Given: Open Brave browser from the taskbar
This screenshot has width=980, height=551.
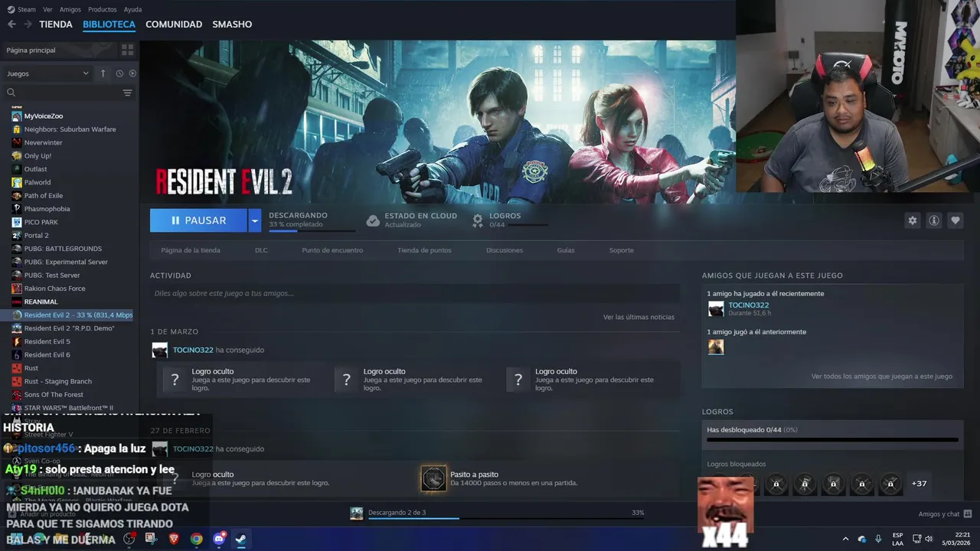Looking at the screenshot, I should (174, 539).
